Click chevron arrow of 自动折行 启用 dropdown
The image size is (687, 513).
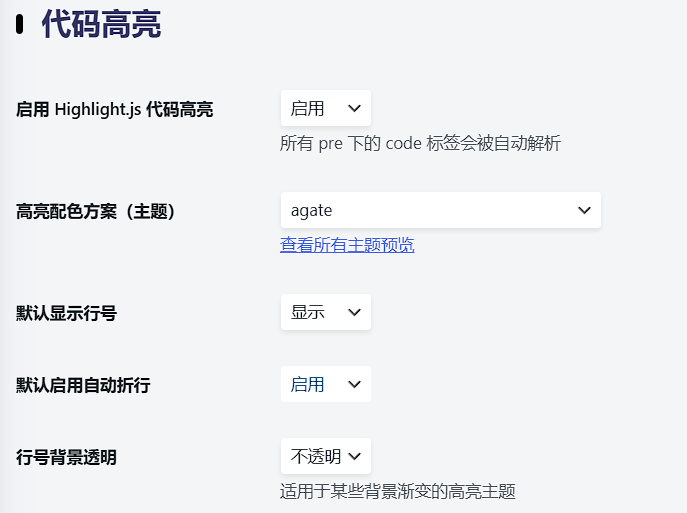pos(354,384)
